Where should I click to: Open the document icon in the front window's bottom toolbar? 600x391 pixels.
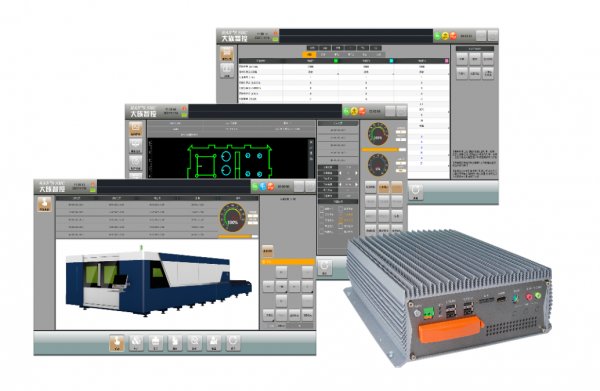[x=175, y=343]
